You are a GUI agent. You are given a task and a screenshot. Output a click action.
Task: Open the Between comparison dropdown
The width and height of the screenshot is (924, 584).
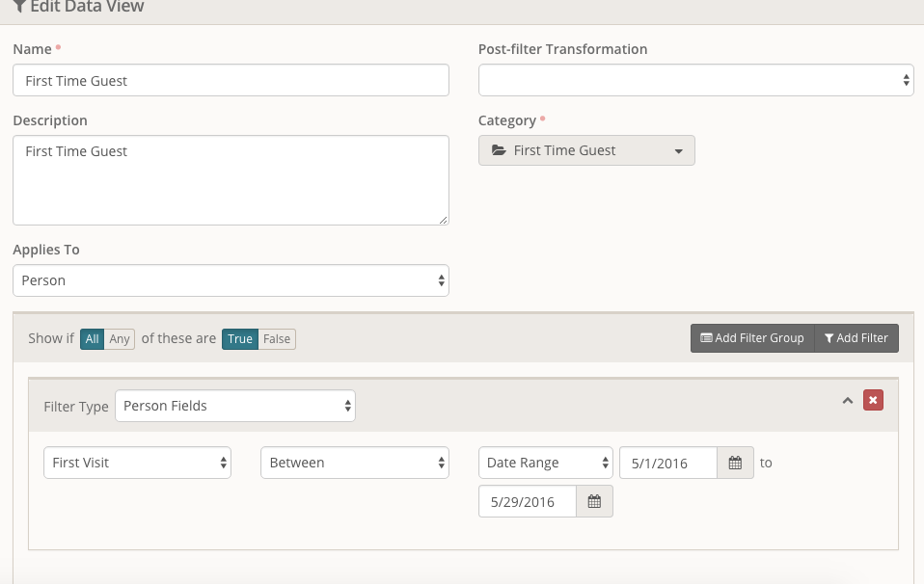coord(354,463)
